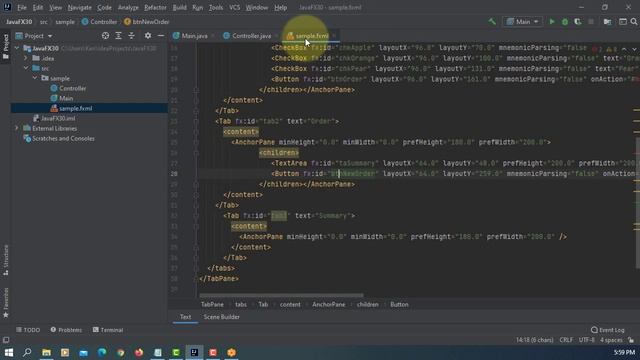Click the Build project hammer icon

[x=492, y=22]
